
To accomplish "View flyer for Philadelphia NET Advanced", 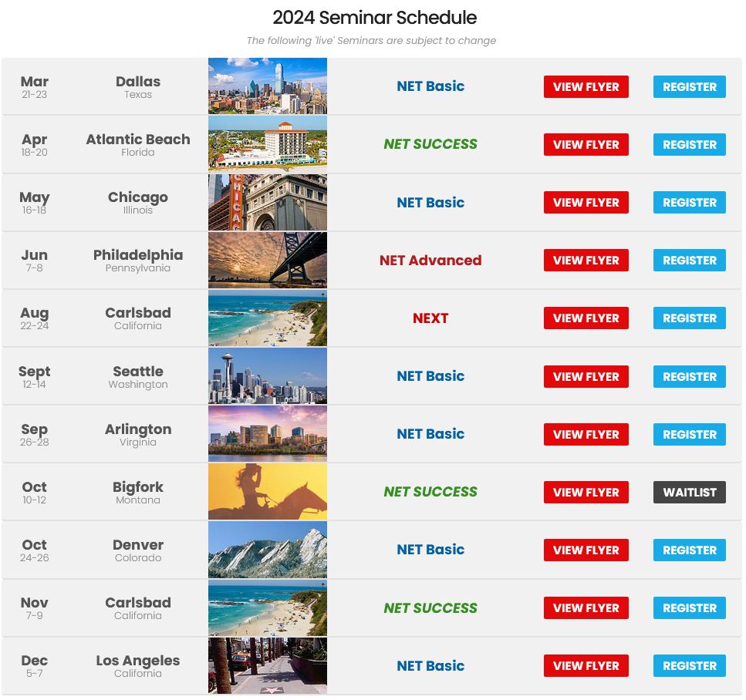I will point(586,260).
